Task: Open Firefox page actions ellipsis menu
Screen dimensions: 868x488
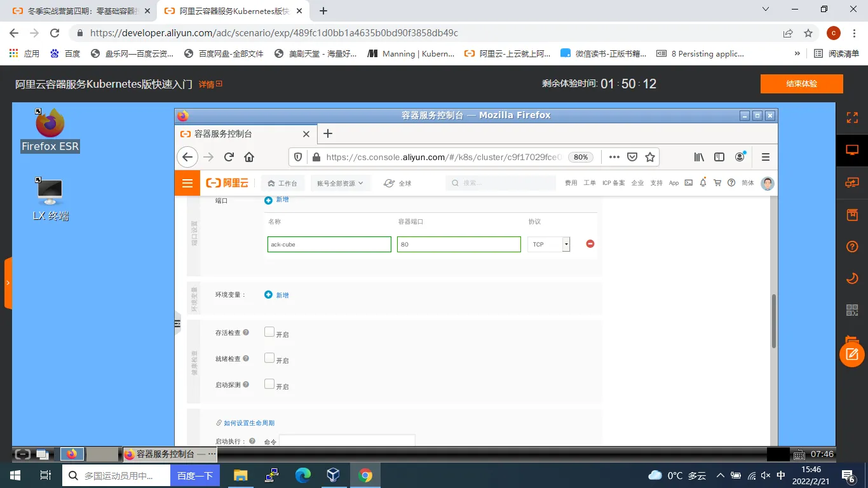Action: [x=614, y=157]
